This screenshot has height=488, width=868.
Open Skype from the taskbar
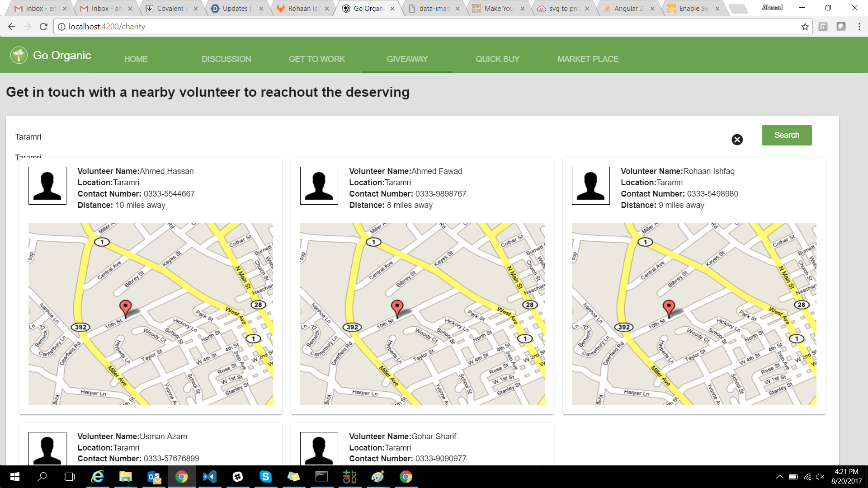click(x=265, y=477)
